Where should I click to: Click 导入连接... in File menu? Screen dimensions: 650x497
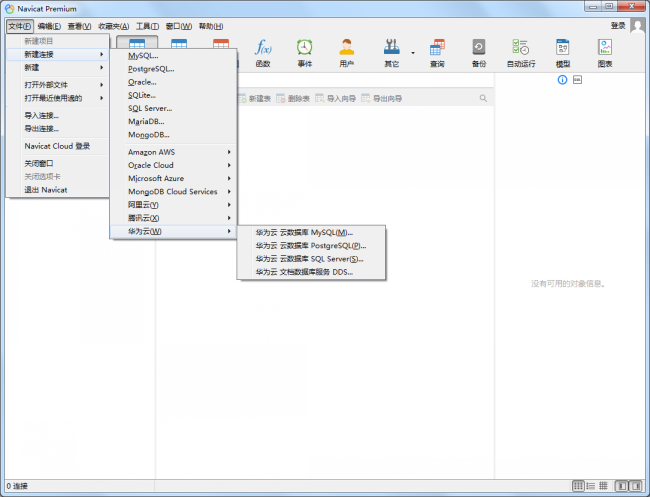tap(58, 116)
